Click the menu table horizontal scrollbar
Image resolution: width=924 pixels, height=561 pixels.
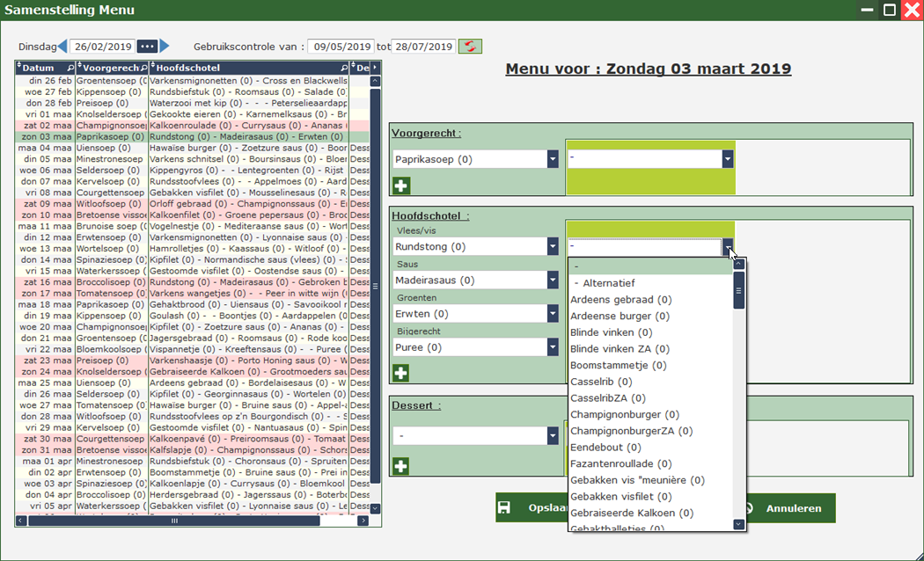176,521
